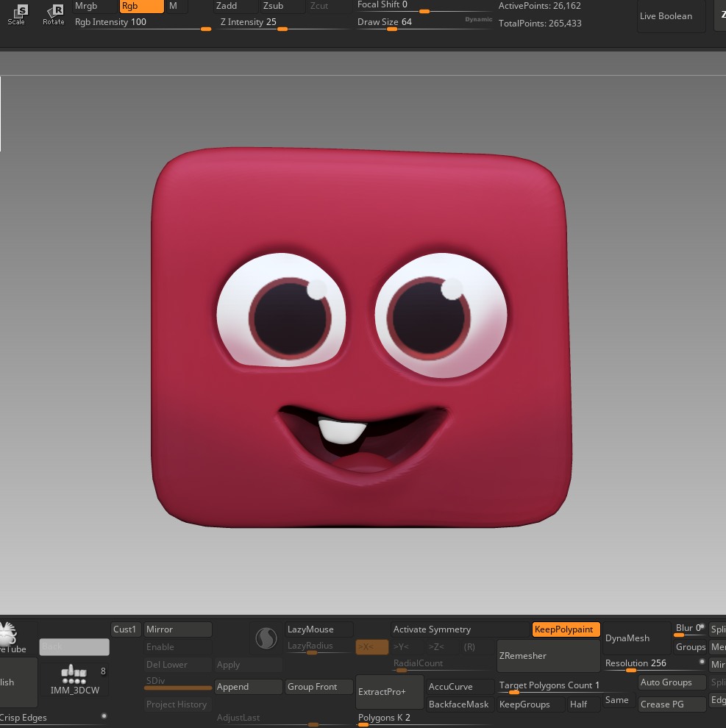Enable Zadd sculpting mode
Image resolution: width=726 pixels, height=728 pixels.
click(236, 6)
